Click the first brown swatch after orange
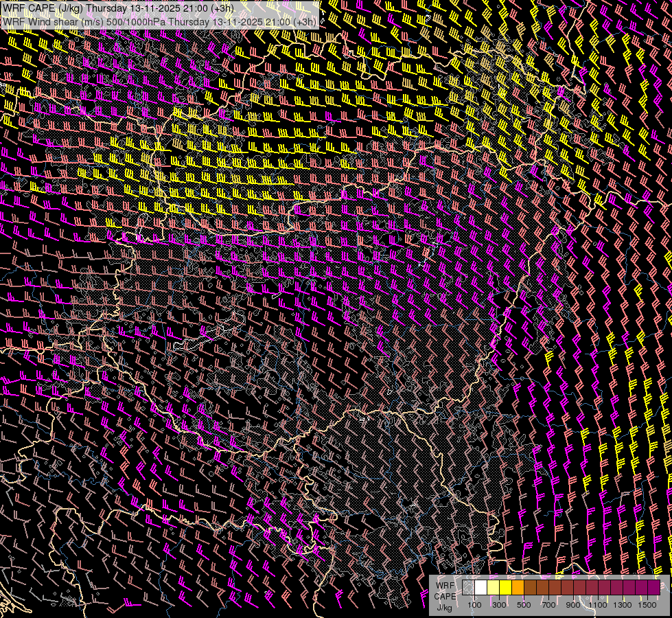Image resolution: width=672 pixels, height=618 pixels. 530,587
